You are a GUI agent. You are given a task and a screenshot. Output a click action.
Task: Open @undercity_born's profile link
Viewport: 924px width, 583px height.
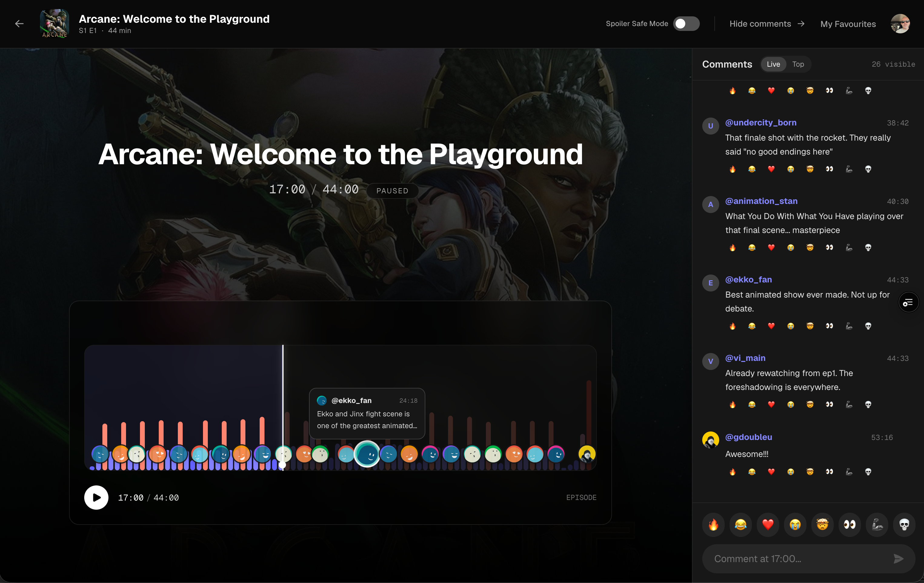click(x=760, y=122)
